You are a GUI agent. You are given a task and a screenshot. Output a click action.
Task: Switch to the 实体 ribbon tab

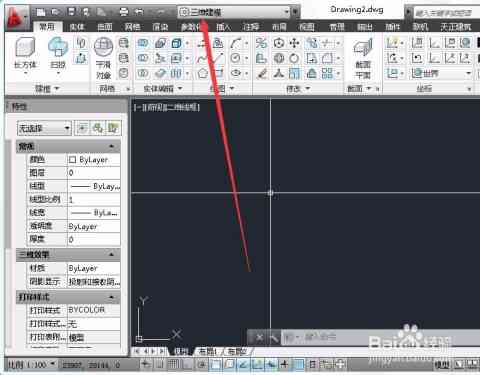[77, 27]
